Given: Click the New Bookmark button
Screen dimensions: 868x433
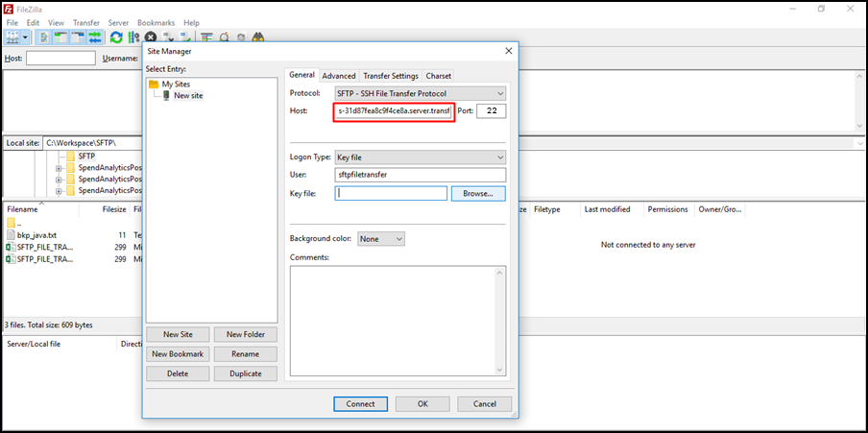Looking at the screenshot, I should click(x=178, y=354).
